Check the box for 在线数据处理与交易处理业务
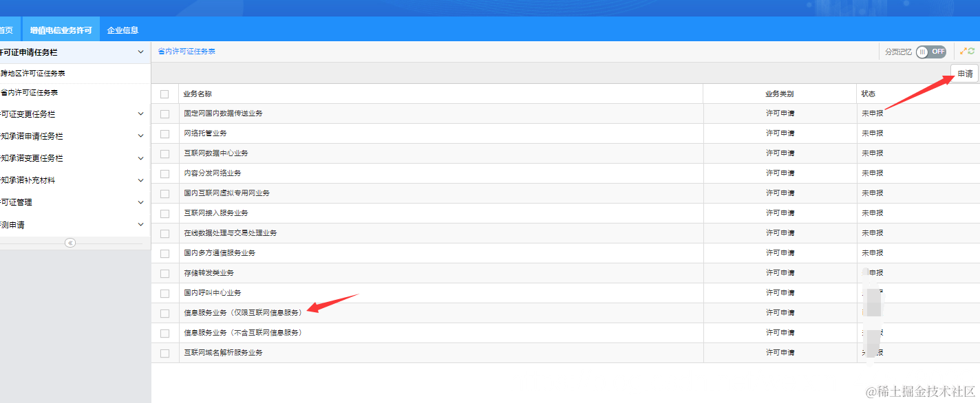This screenshot has width=980, height=403. coord(164,233)
